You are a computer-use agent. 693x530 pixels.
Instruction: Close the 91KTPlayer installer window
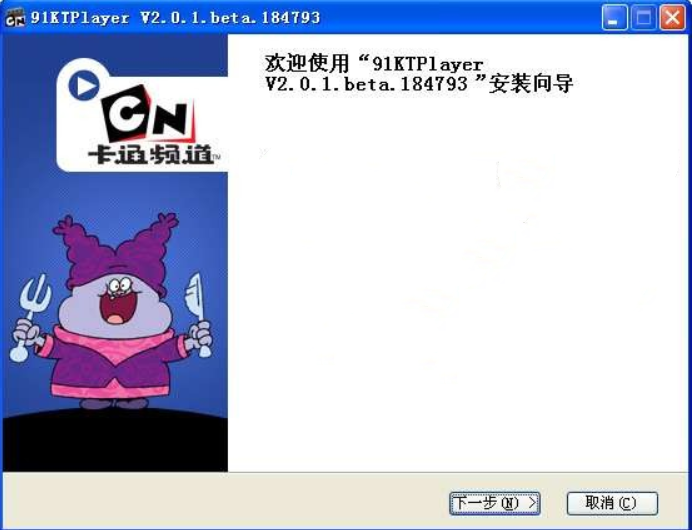point(672,18)
